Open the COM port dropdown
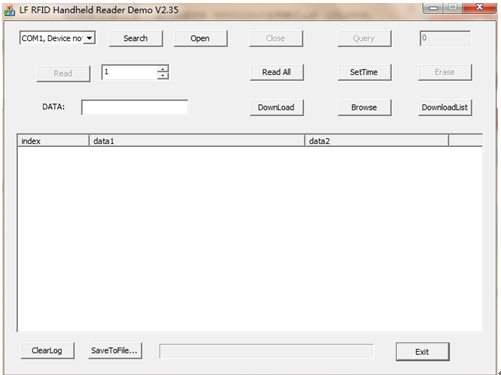 click(x=89, y=38)
